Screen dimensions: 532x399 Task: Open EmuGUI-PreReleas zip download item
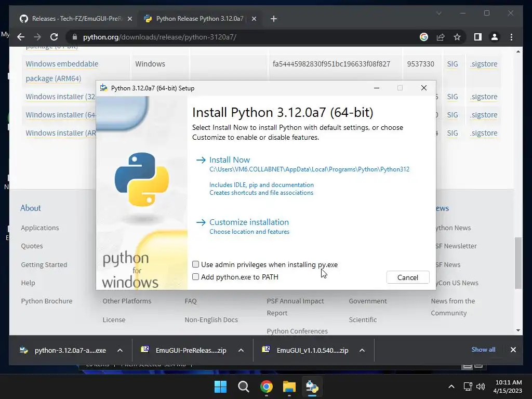click(183, 350)
